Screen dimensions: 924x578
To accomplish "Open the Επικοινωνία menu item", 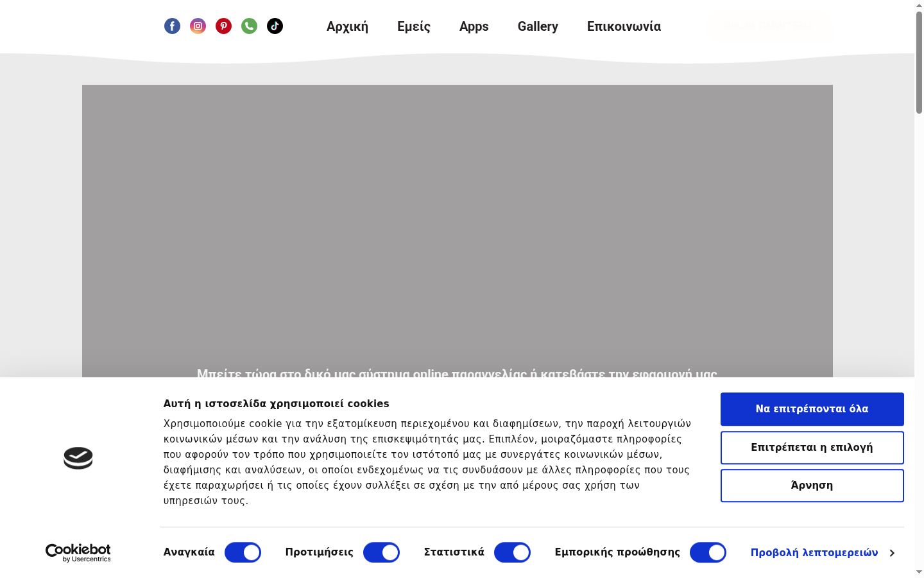I will tap(624, 26).
